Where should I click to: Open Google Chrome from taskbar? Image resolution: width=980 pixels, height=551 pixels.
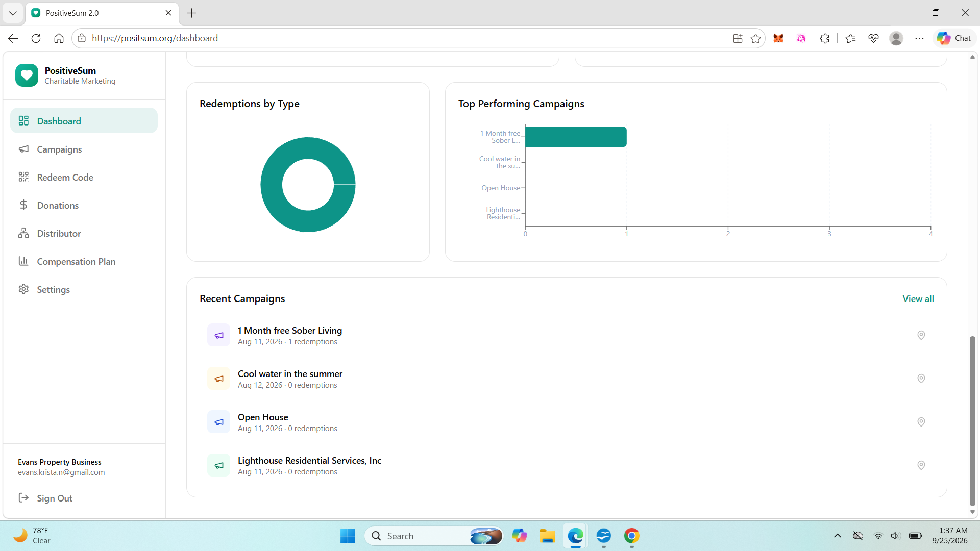tap(631, 536)
